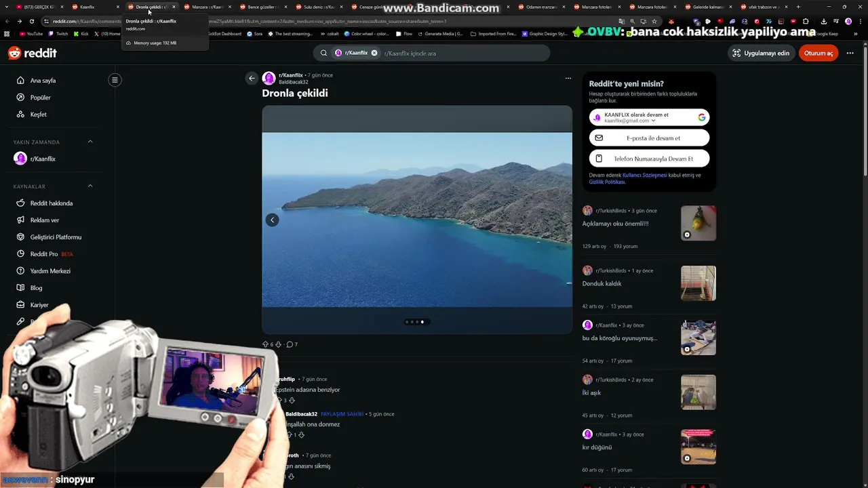Reload the page in the browser
868x488 pixels.
(x=33, y=21)
